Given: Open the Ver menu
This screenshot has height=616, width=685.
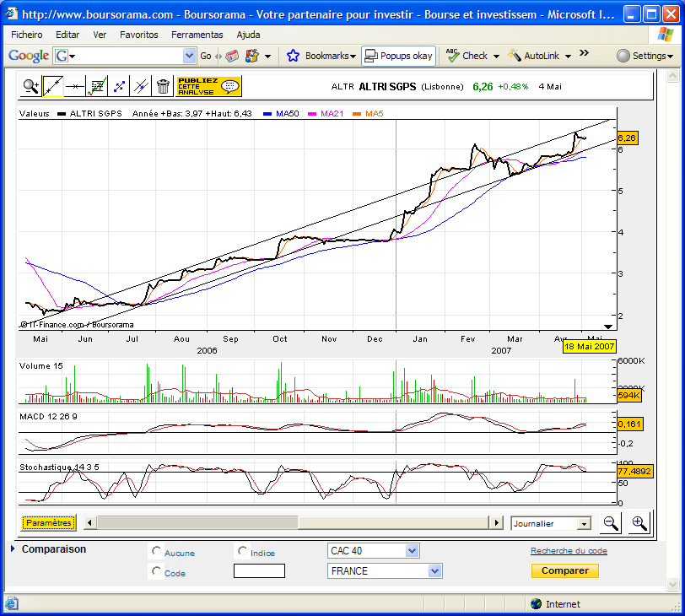Looking at the screenshot, I should [x=100, y=35].
